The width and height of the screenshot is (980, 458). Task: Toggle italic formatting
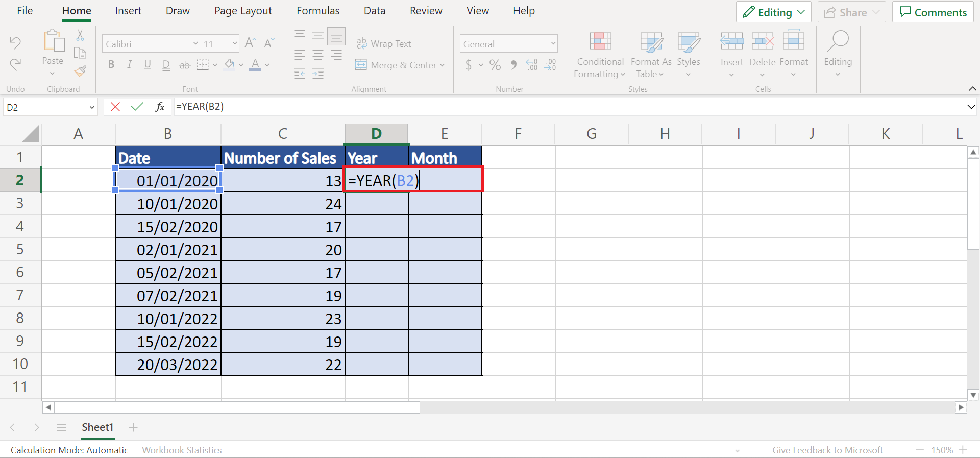tap(130, 65)
